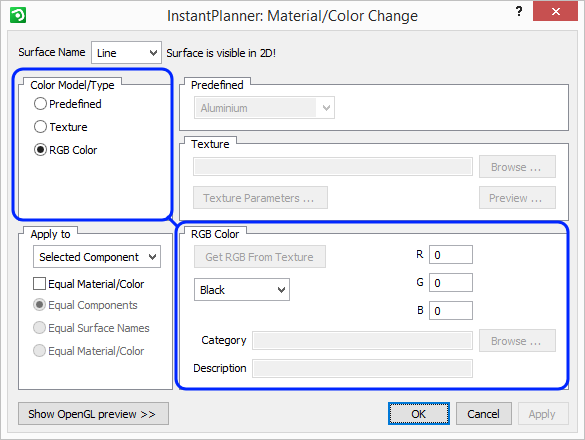The image size is (585, 440).
Task: Select the Texture radio button
Action: (x=40, y=127)
